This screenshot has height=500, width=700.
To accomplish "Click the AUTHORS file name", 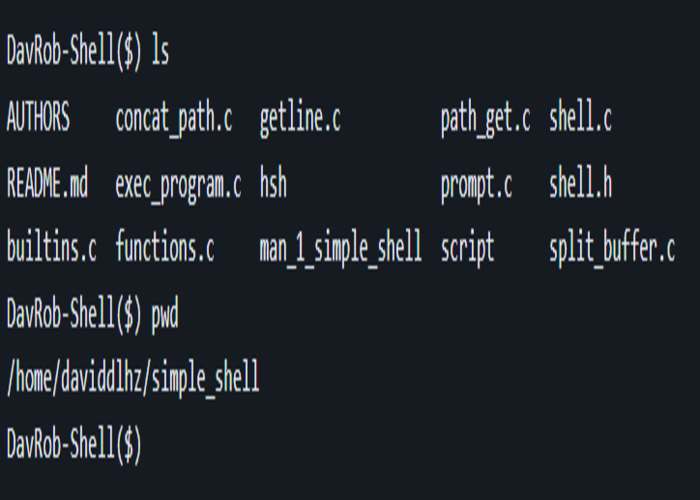I will [38, 119].
